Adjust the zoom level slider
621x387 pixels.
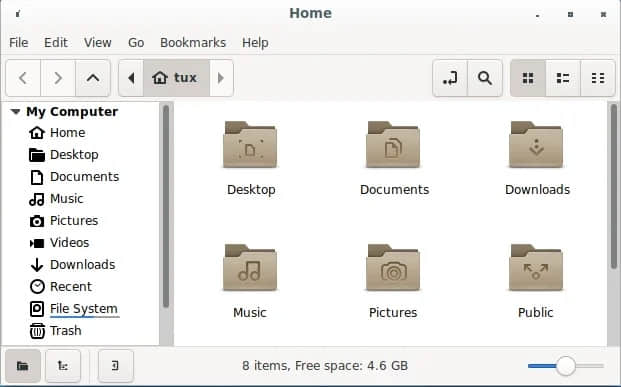[x=566, y=366]
